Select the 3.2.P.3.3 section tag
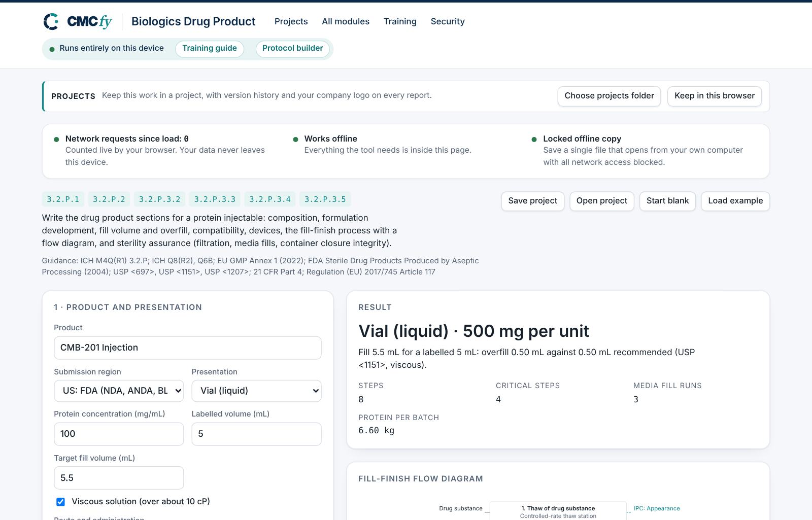 (215, 199)
